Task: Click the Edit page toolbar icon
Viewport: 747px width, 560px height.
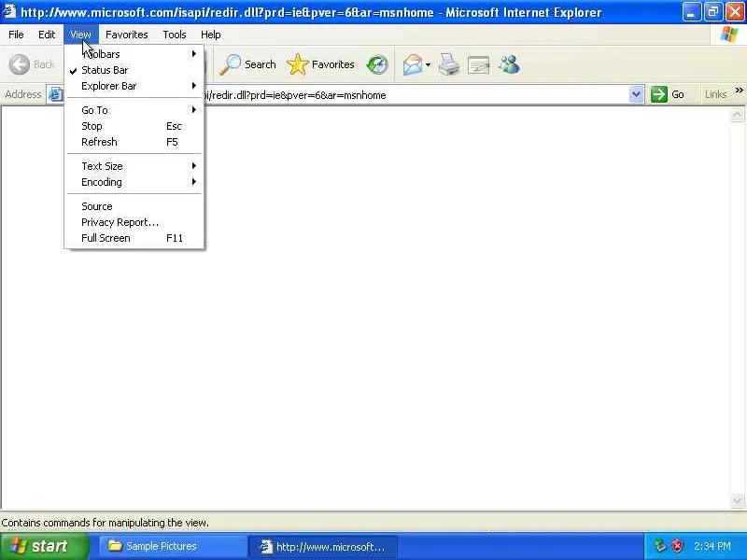Action: tap(479, 64)
